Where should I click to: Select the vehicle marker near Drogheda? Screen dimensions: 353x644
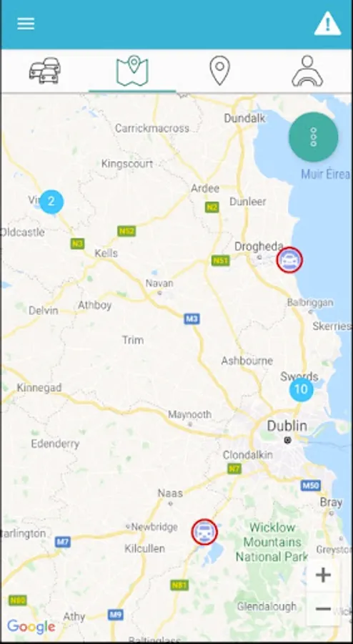(x=289, y=260)
